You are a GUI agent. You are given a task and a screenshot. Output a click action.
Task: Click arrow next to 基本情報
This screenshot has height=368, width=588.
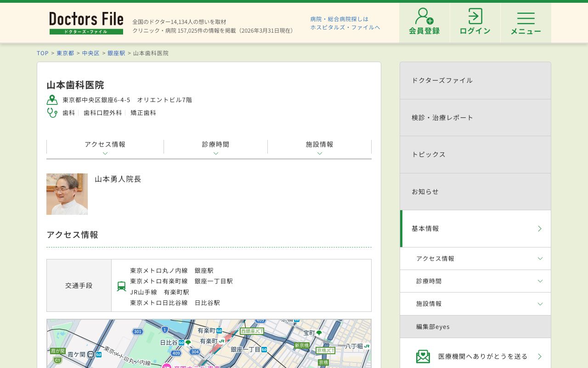[540, 229]
